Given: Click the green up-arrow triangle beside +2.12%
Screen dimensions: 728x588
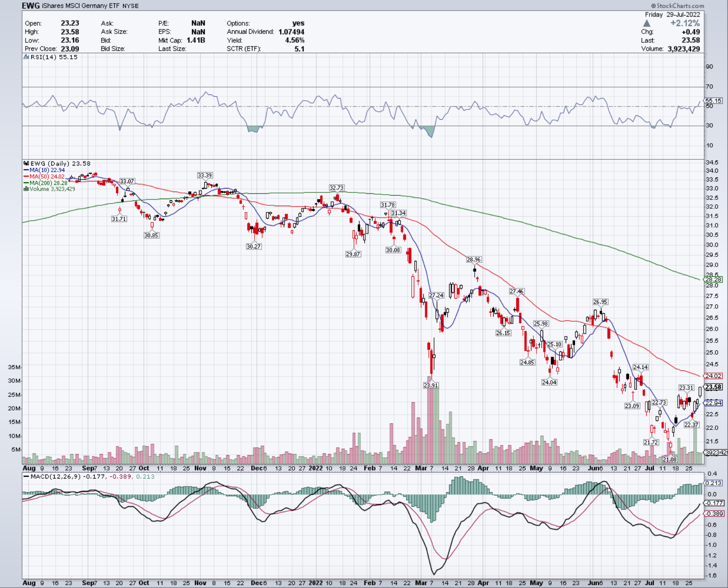Looking at the screenshot, I should 647,23.
